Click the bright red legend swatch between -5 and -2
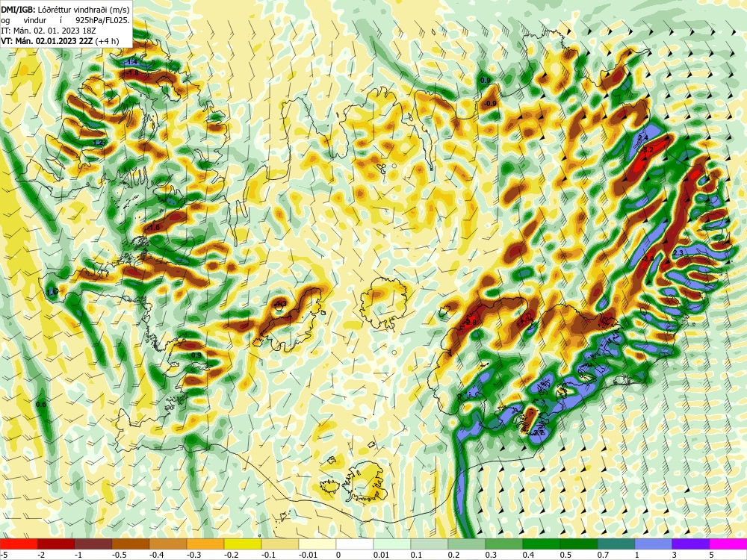The height and width of the screenshot is (560, 747). click(19, 544)
